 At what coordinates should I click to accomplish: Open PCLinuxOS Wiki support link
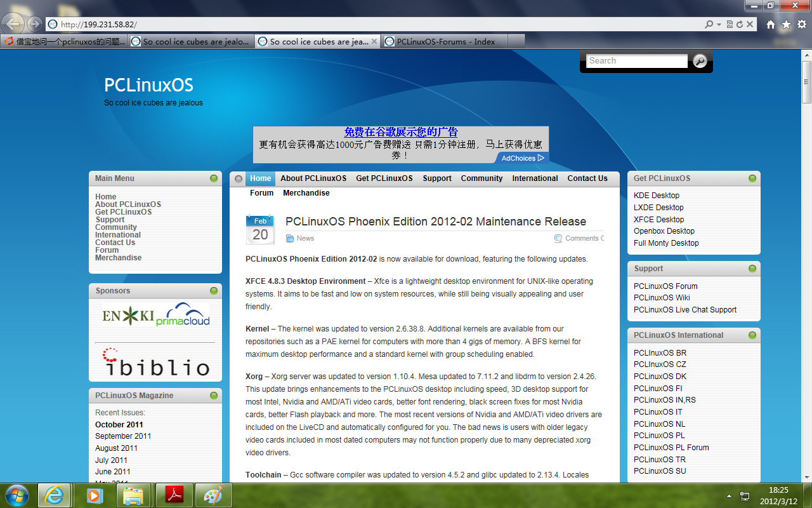(x=662, y=298)
